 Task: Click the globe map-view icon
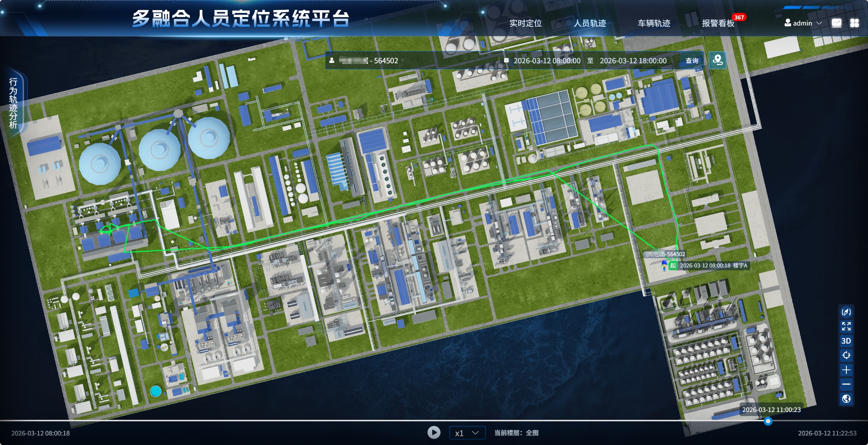[846, 398]
